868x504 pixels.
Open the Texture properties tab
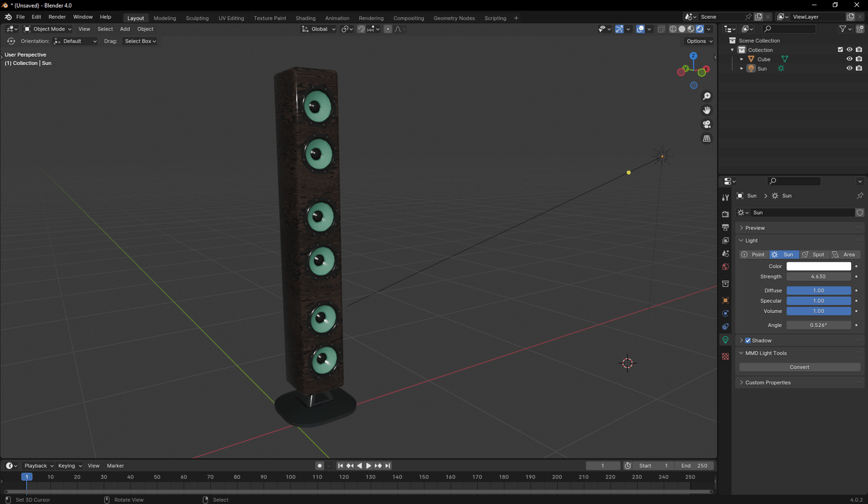point(725,356)
